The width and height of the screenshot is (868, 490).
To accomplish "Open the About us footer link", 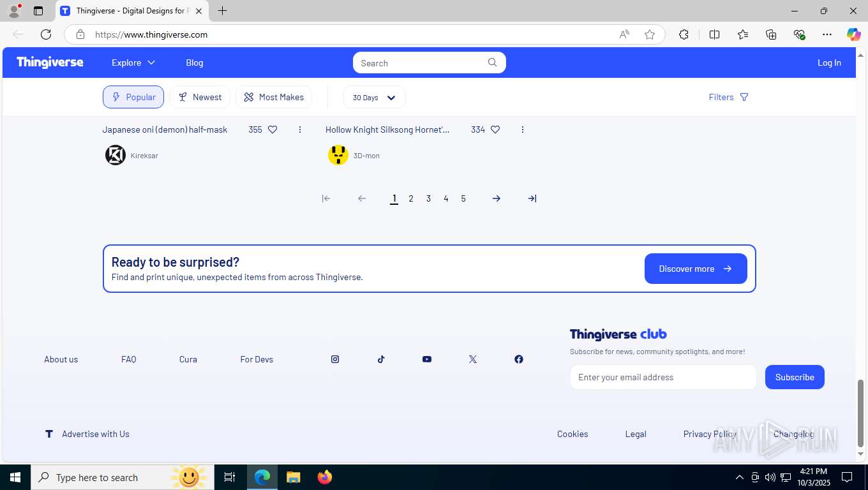I will click(x=61, y=359).
